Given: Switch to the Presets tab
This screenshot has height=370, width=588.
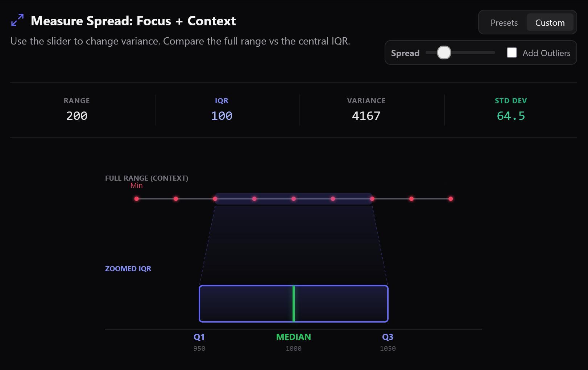Looking at the screenshot, I should pyautogui.click(x=504, y=22).
